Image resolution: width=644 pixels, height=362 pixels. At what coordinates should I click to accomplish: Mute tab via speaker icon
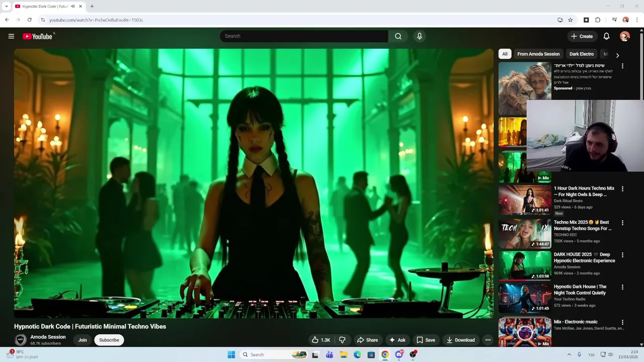[73, 7]
